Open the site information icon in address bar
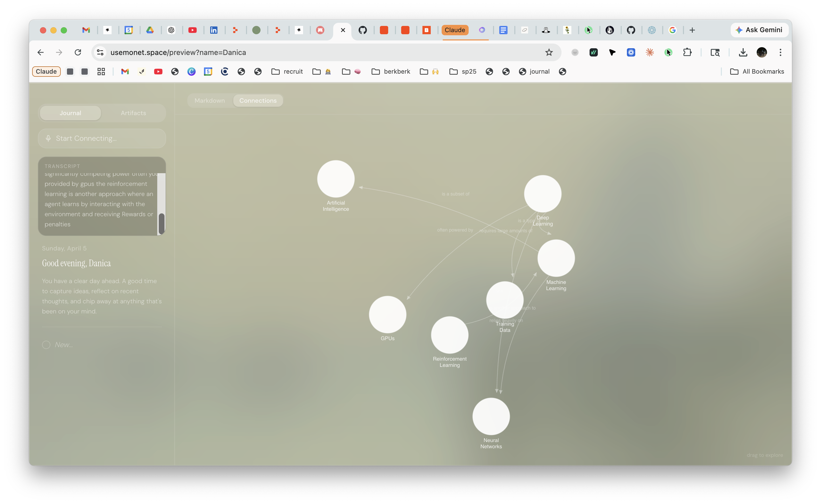Image resolution: width=821 pixels, height=504 pixels. 100,52
